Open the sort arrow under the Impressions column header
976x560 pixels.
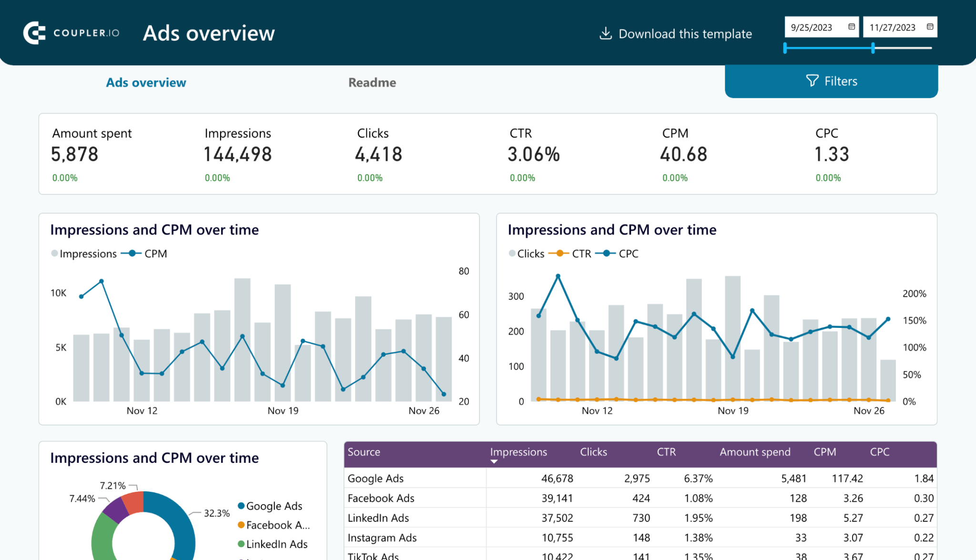493,462
